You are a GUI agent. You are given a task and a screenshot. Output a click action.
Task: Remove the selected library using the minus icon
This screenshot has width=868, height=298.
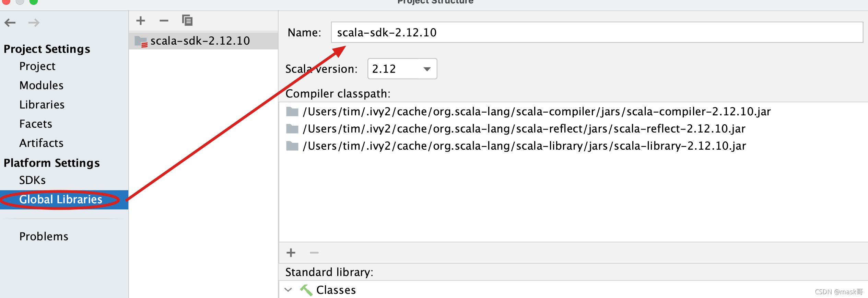[x=164, y=21]
